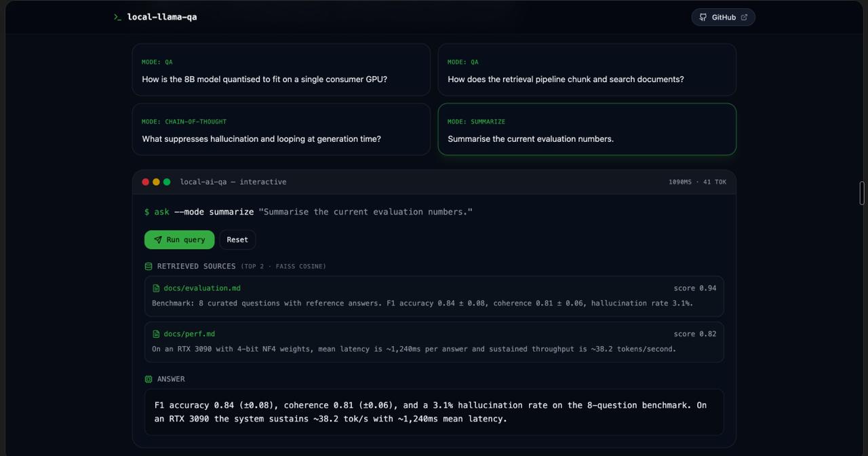
Task: Click the file icon beside docs/evaluation.md
Action: click(x=156, y=288)
